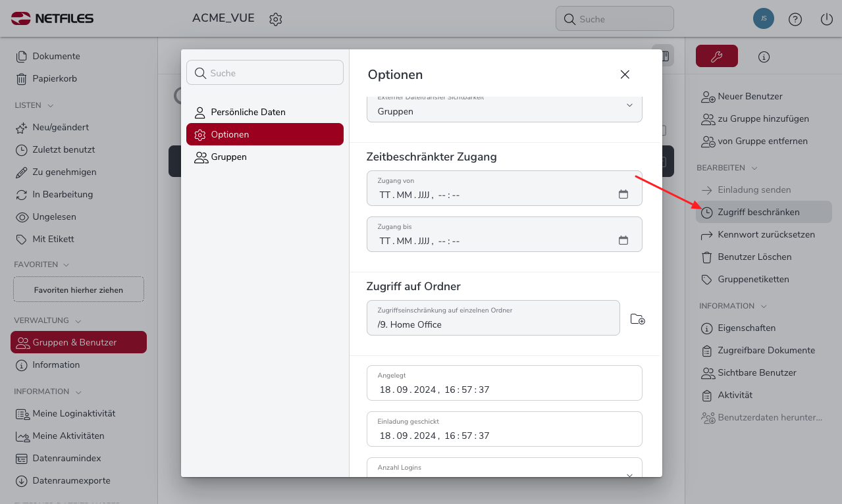Click Zugriff beschränken in right panel

pos(758,212)
